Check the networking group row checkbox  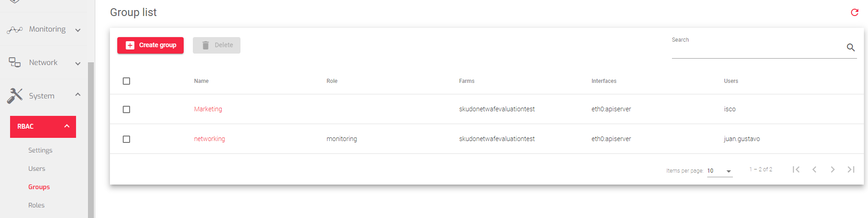[126, 139]
